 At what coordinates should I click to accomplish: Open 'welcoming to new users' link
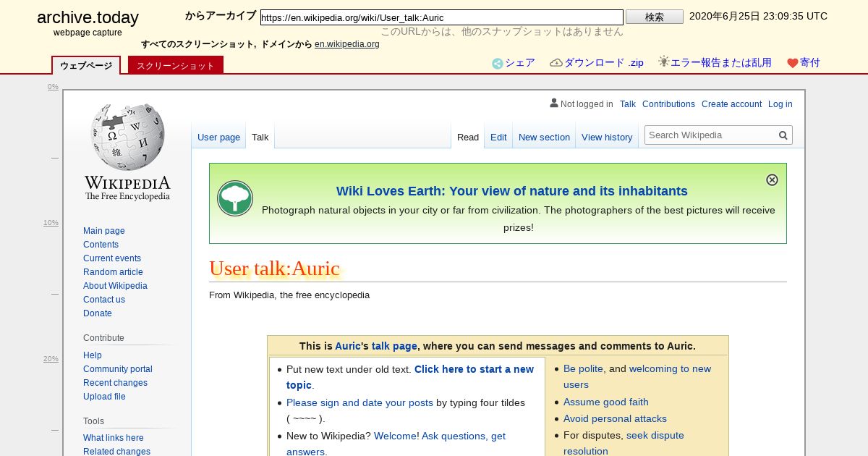point(637,376)
